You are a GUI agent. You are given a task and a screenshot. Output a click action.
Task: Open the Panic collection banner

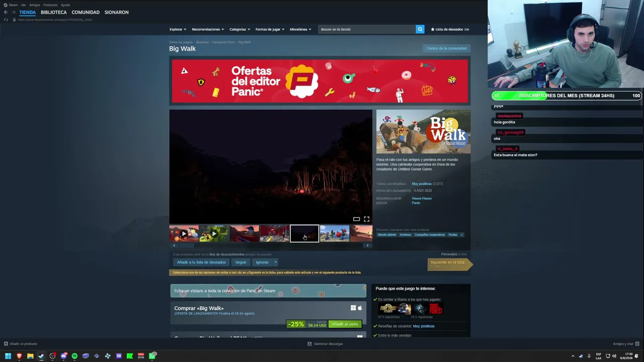pos(268,291)
